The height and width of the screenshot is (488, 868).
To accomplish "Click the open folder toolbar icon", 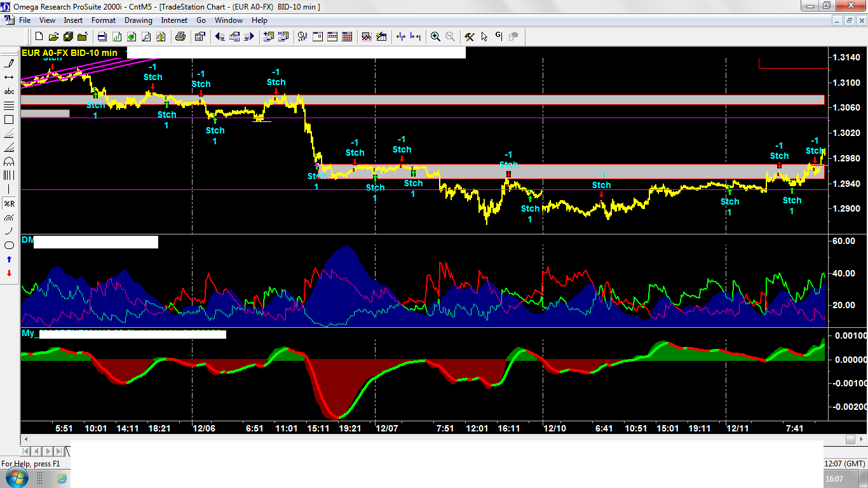I will [53, 37].
